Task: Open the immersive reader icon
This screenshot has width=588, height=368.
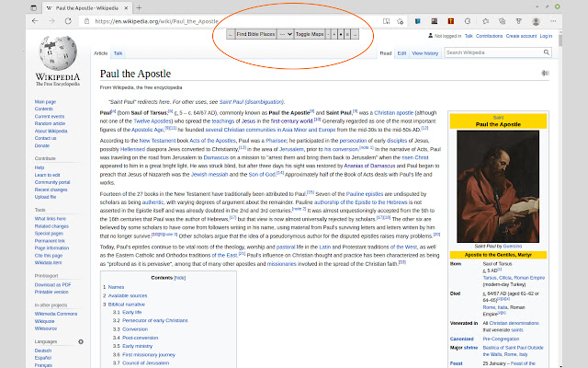Action: tap(386, 21)
